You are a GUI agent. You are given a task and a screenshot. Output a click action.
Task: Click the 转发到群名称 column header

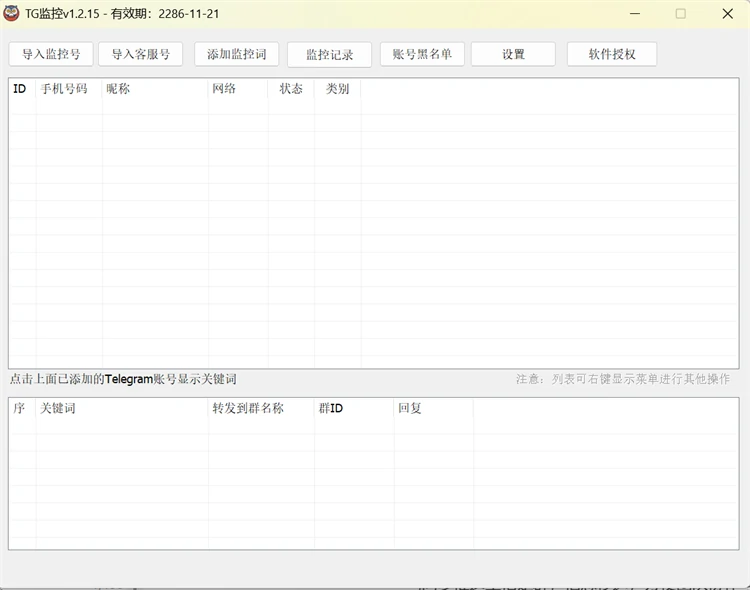[261, 408]
